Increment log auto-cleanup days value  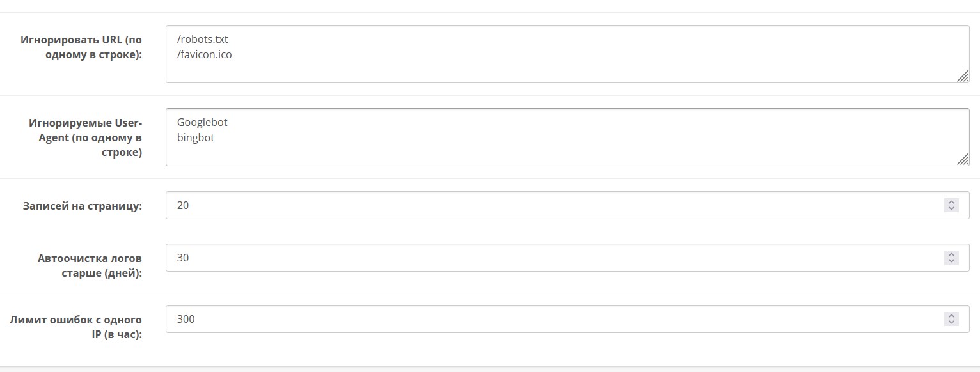[x=951, y=254]
